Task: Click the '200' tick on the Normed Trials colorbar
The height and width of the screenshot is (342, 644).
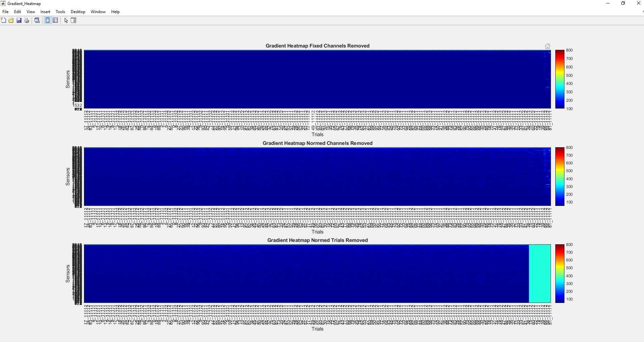Action: click(569, 291)
